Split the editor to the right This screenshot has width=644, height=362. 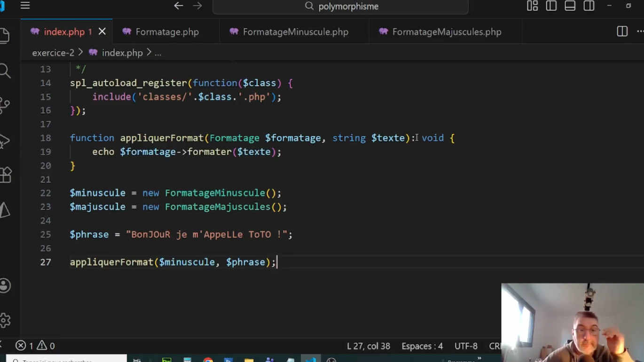click(622, 31)
